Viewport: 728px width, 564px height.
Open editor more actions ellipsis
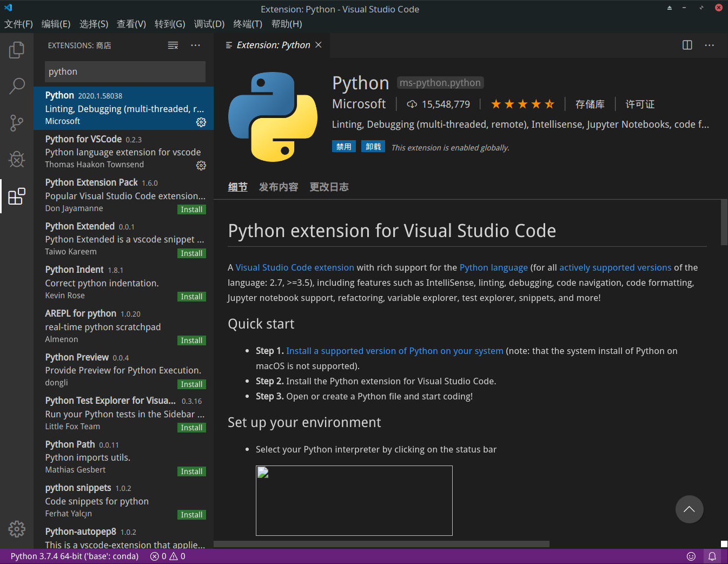pos(710,45)
